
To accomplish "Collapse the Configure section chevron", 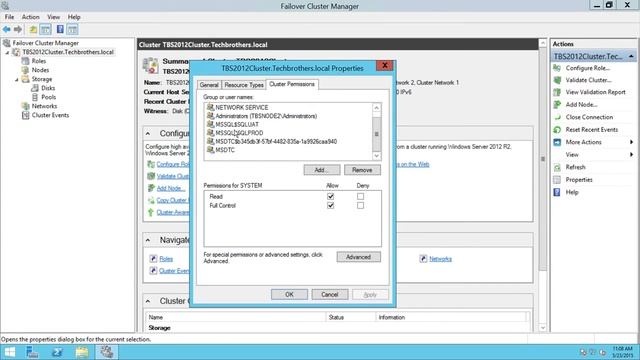I will point(148,133).
